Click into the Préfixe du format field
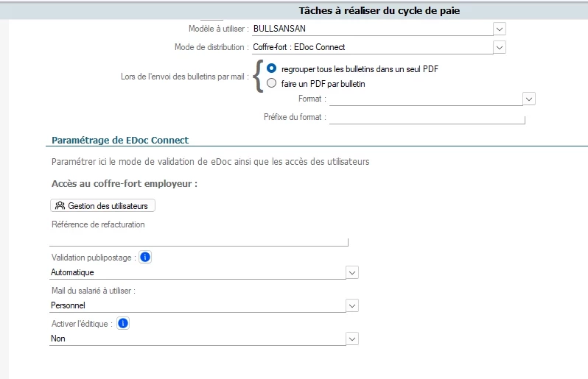This screenshot has width=588, height=379. click(427, 117)
